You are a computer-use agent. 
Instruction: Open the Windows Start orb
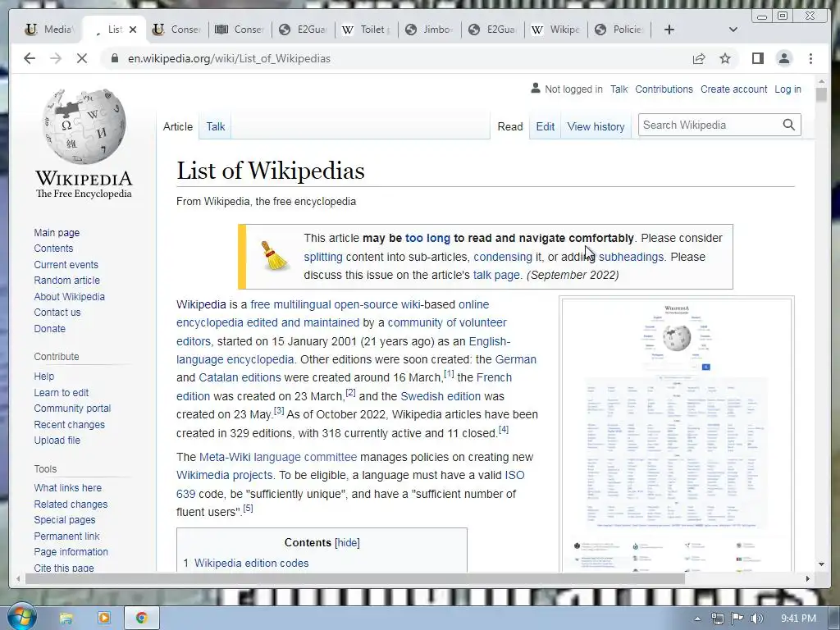(21, 618)
